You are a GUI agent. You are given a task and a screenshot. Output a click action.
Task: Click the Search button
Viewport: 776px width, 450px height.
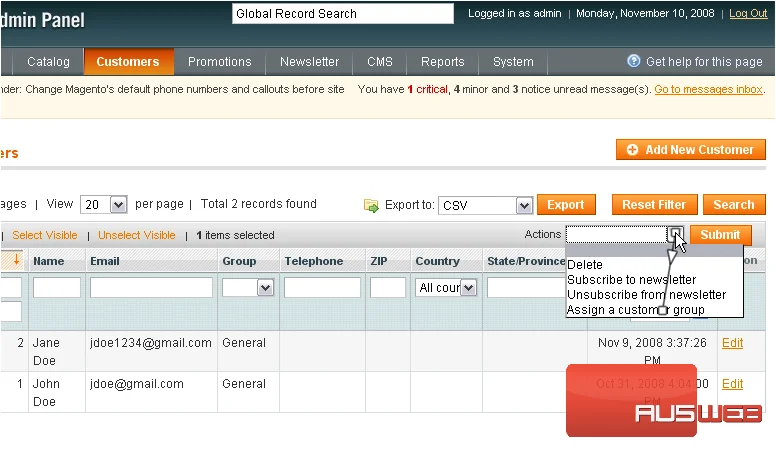click(x=734, y=204)
